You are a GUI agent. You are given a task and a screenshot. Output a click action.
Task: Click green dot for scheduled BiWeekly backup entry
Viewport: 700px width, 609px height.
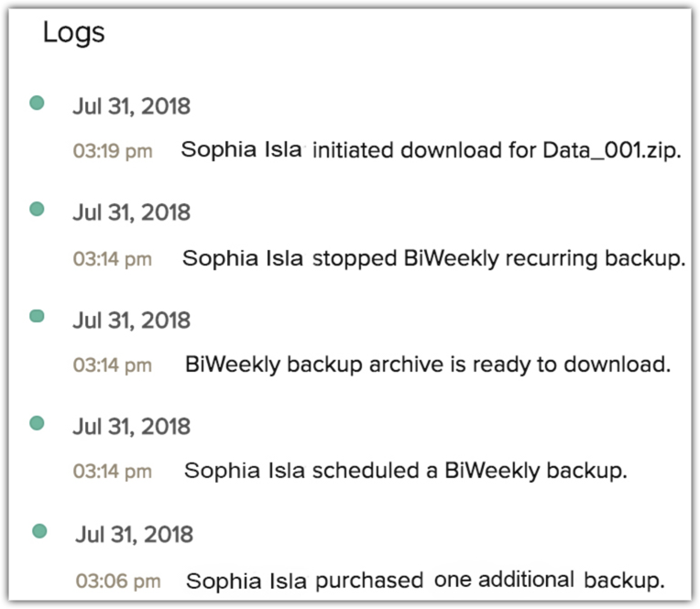pos(37,423)
